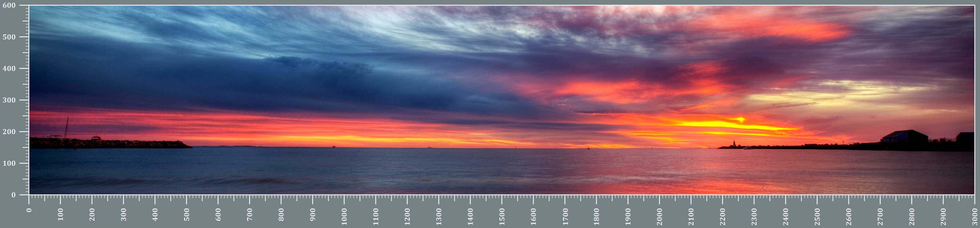Click the "100" label on the vertical ruler
Viewport: 980px width, 228px height.
(x=9, y=163)
